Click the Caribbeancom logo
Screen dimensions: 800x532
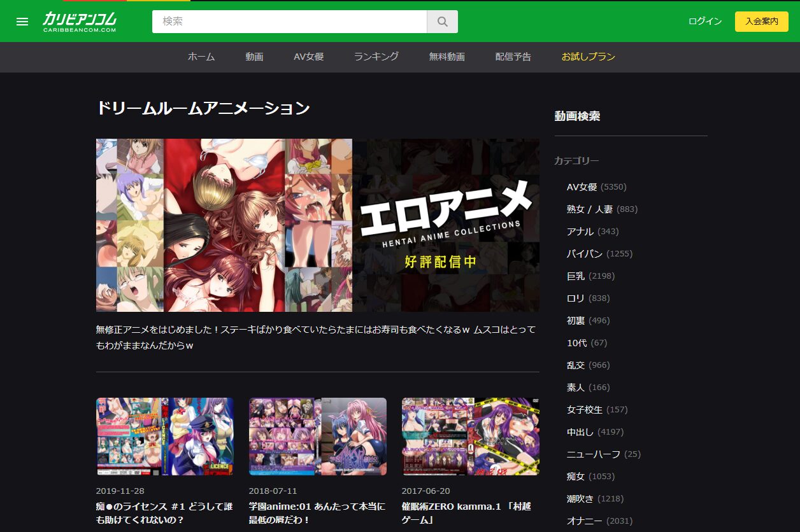(80, 22)
